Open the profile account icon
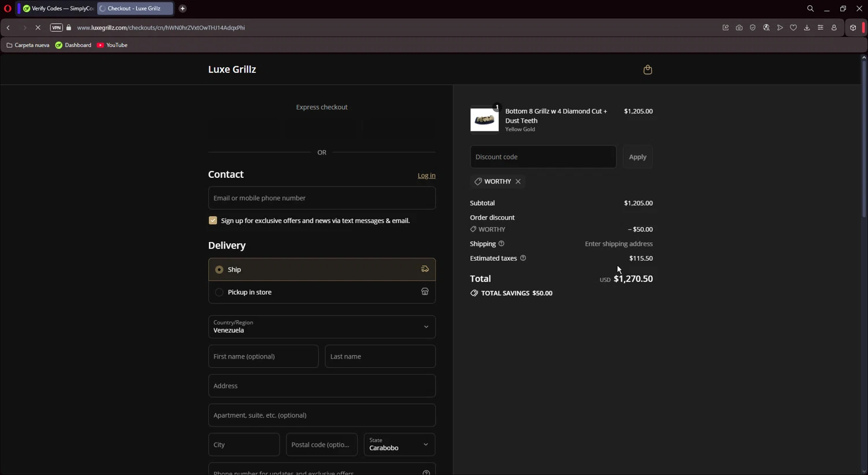The width and height of the screenshot is (868, 475). pos(834,28)
